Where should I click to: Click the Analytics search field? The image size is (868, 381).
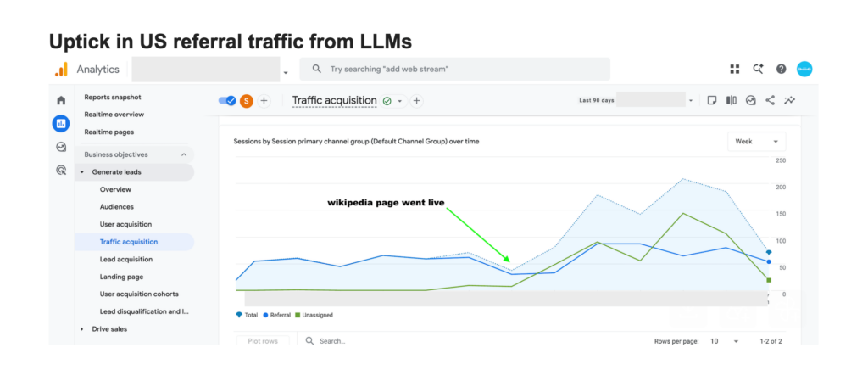[454, 70]
